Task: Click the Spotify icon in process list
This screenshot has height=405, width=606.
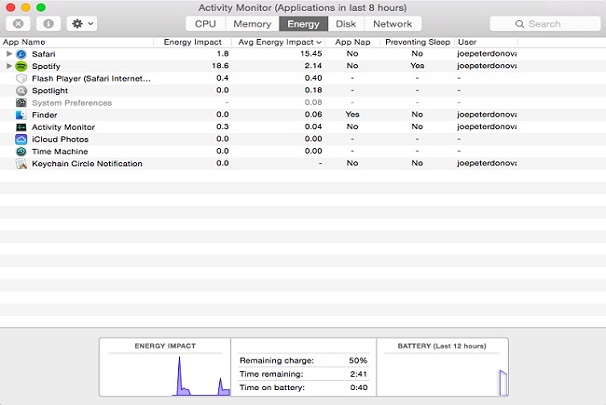Action: (22, 65)
